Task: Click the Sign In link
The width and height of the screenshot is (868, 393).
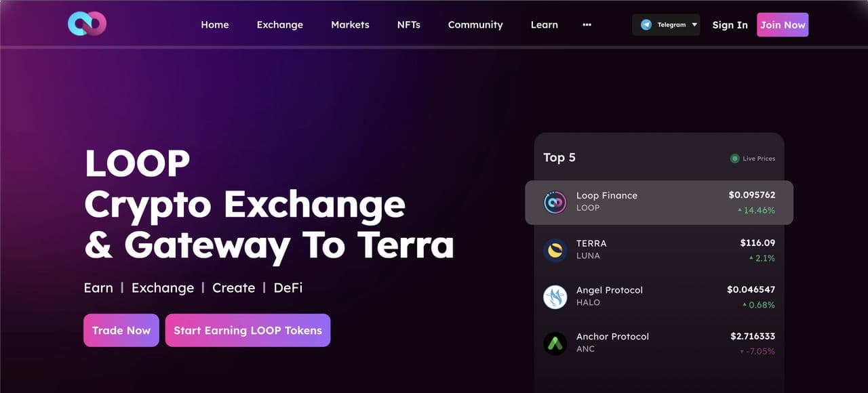Action: point(730,24)
